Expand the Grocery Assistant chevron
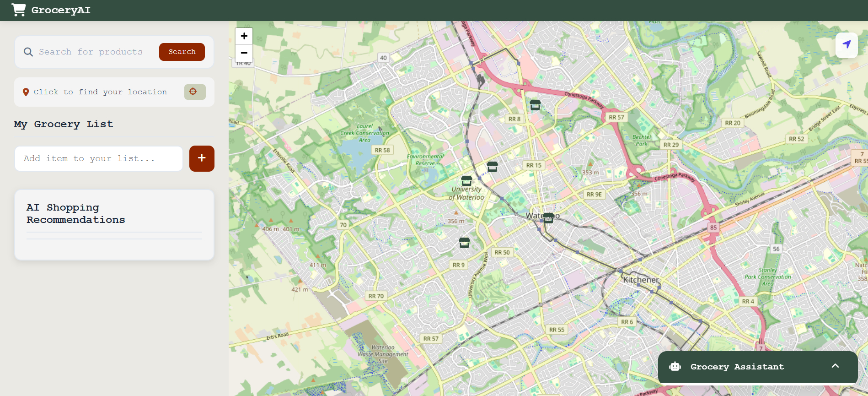 click(x=835, y=366)
